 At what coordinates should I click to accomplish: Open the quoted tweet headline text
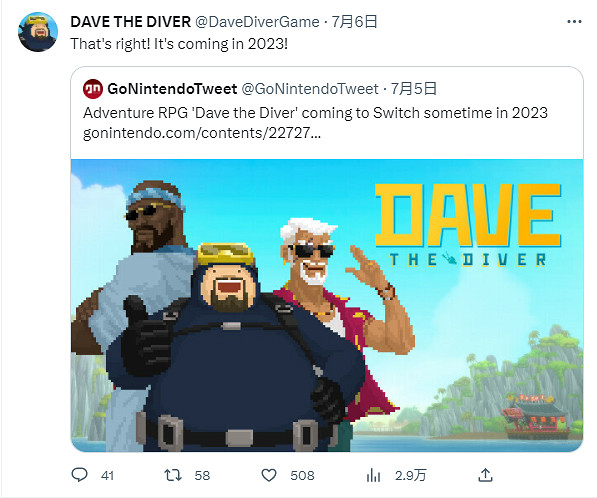pyautogui.click(x=315, y=113)
